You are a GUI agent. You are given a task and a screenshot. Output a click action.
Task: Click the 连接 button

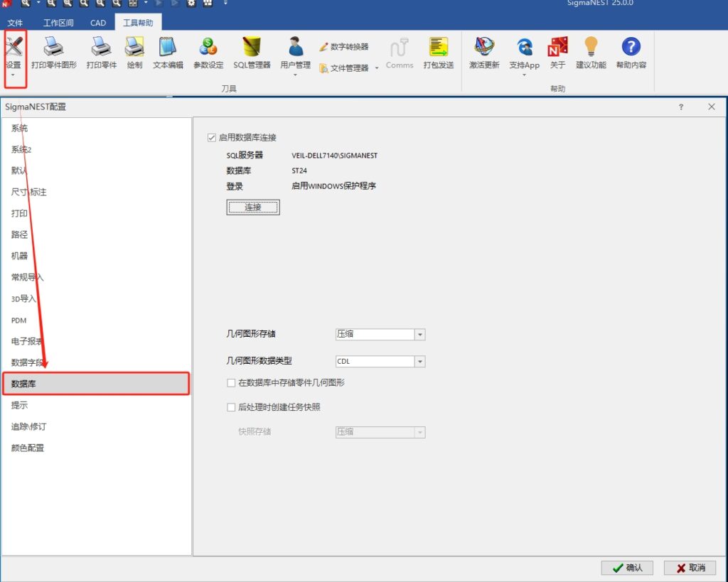253,208
